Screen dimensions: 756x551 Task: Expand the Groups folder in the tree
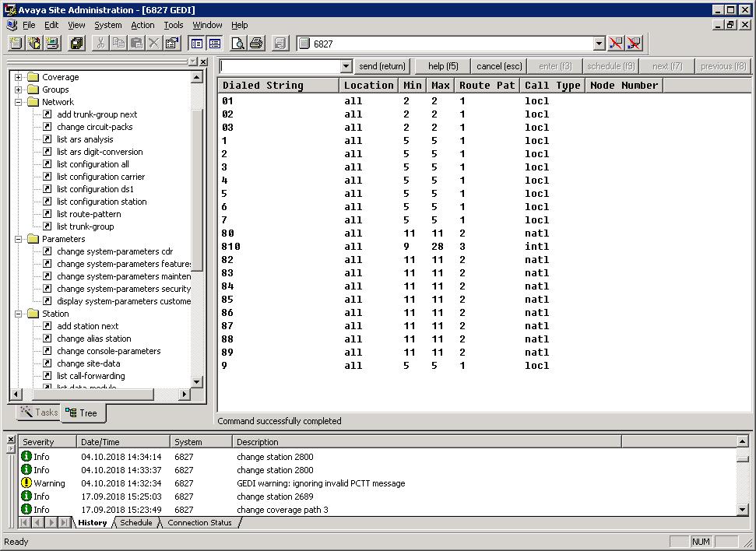18,89
